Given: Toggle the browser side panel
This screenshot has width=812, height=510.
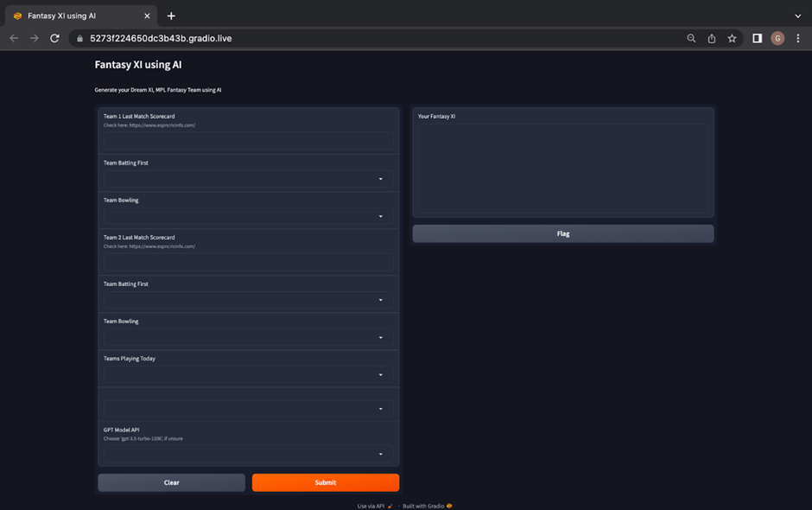Looking at the screenshot, I should coord(757,38).
